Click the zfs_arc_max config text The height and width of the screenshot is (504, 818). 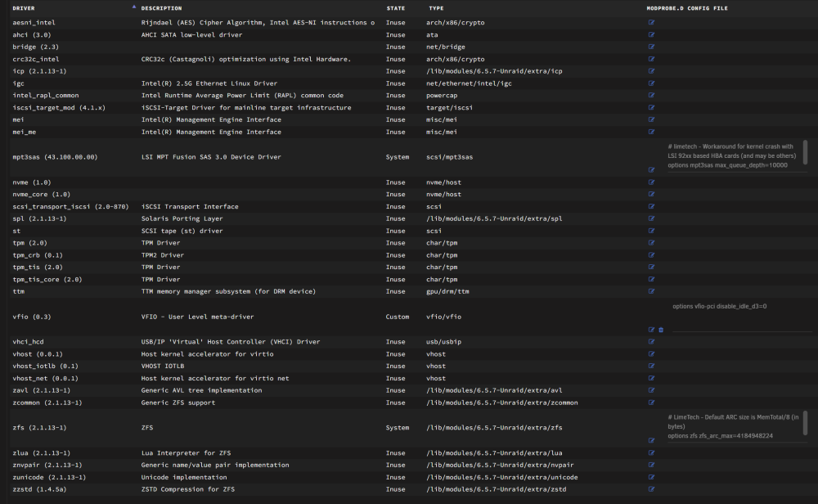point(720,436)
